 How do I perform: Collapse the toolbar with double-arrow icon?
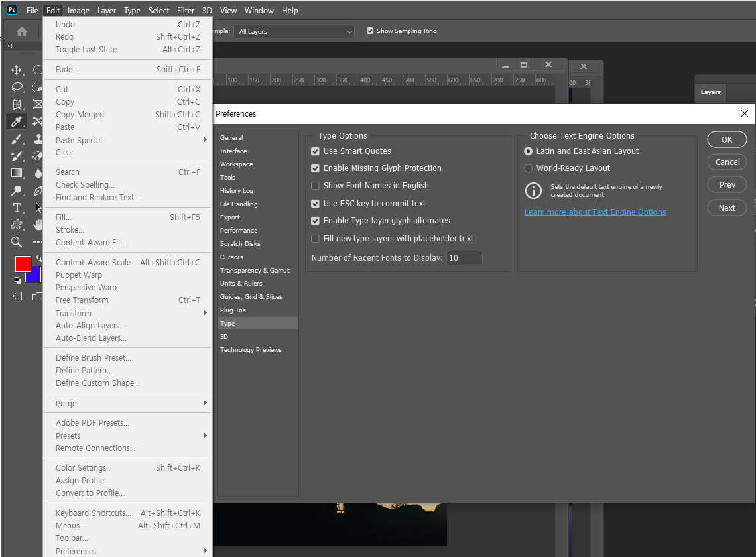coord(10,46)
